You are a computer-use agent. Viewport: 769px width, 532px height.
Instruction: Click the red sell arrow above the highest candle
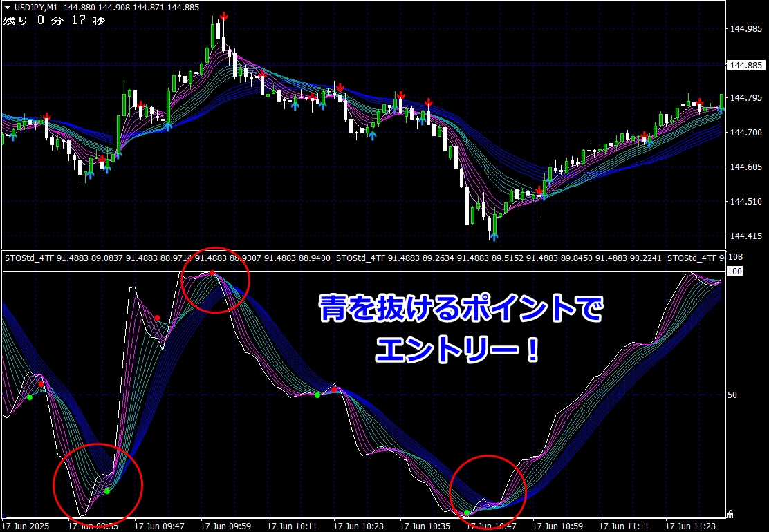coord(223,16)
